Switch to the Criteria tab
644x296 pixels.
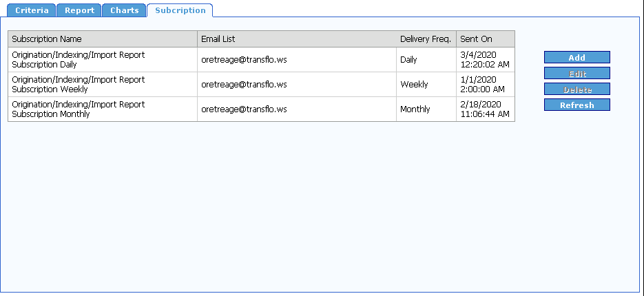[x=32, y=10]
